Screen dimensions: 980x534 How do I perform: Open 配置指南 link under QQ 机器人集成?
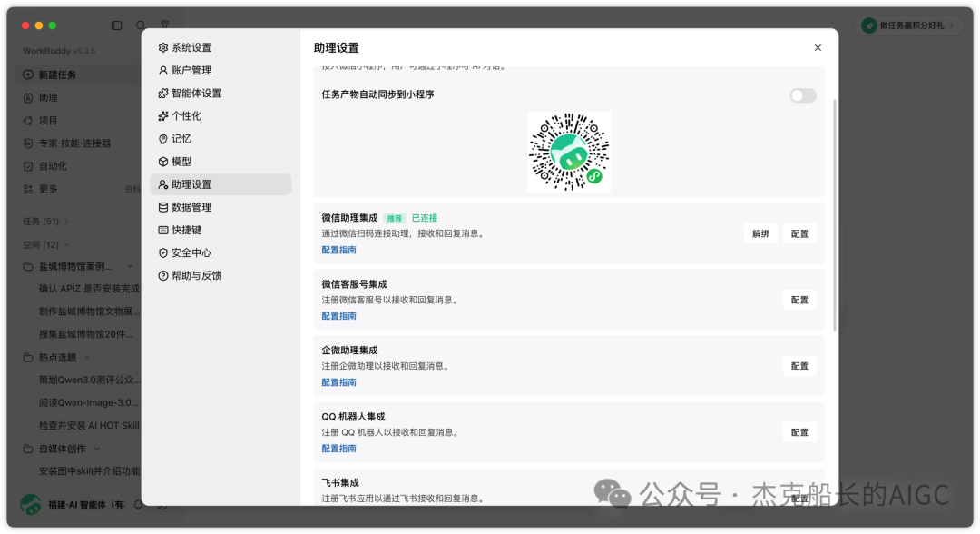338,449
